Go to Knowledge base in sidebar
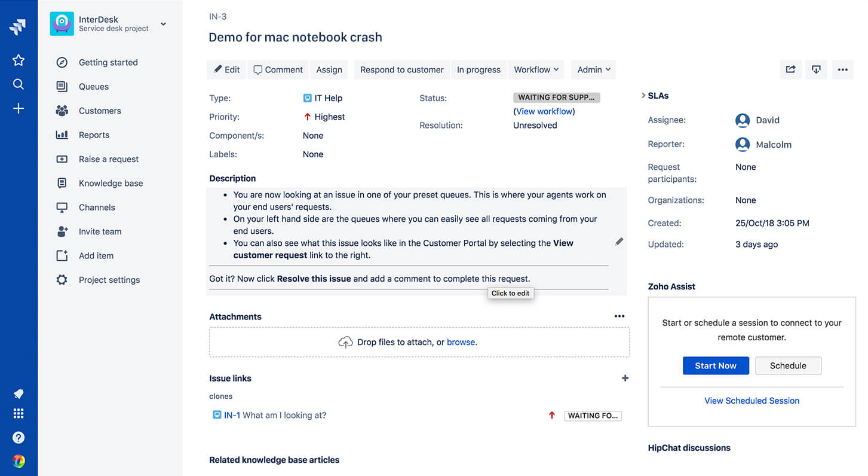The width and height of the screenshot is (868, 476). pos(111,183)
